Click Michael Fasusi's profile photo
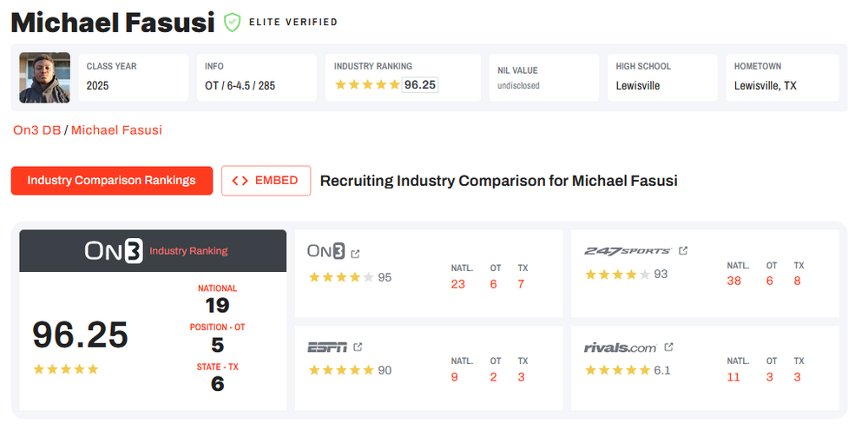 pos(44,78)
